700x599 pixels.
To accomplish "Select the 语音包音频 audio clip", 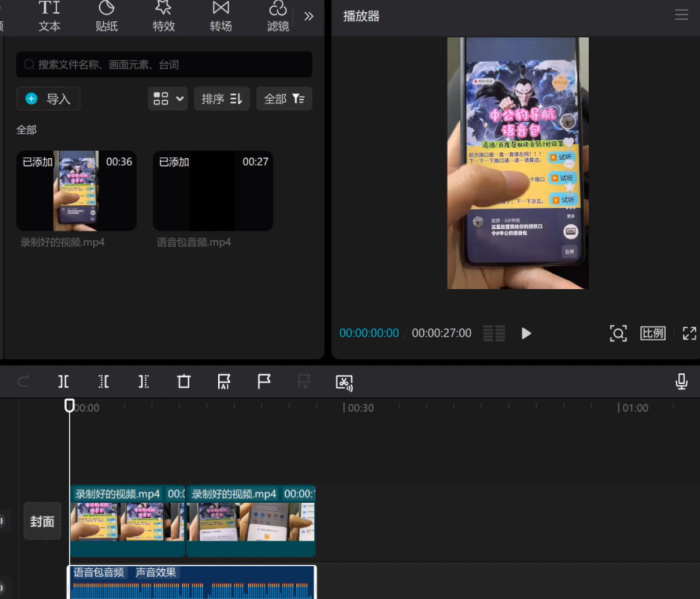I will click(192, 582).
